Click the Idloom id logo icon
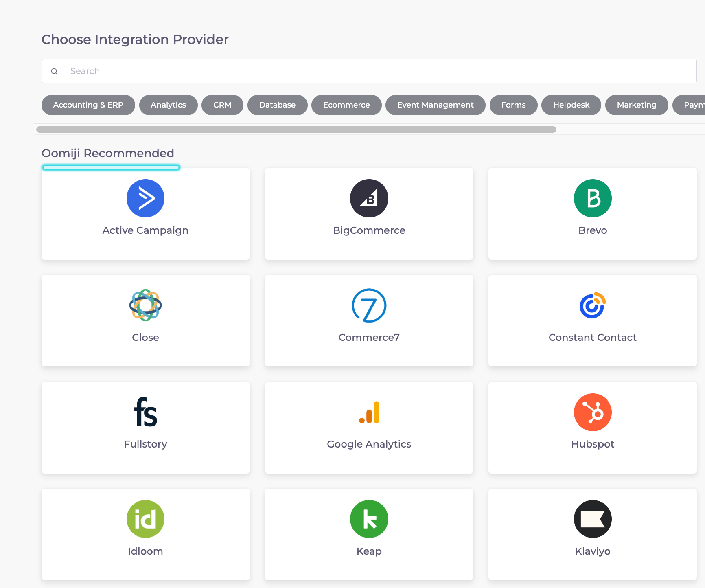The image size is (705, 588). coord(145,519)
